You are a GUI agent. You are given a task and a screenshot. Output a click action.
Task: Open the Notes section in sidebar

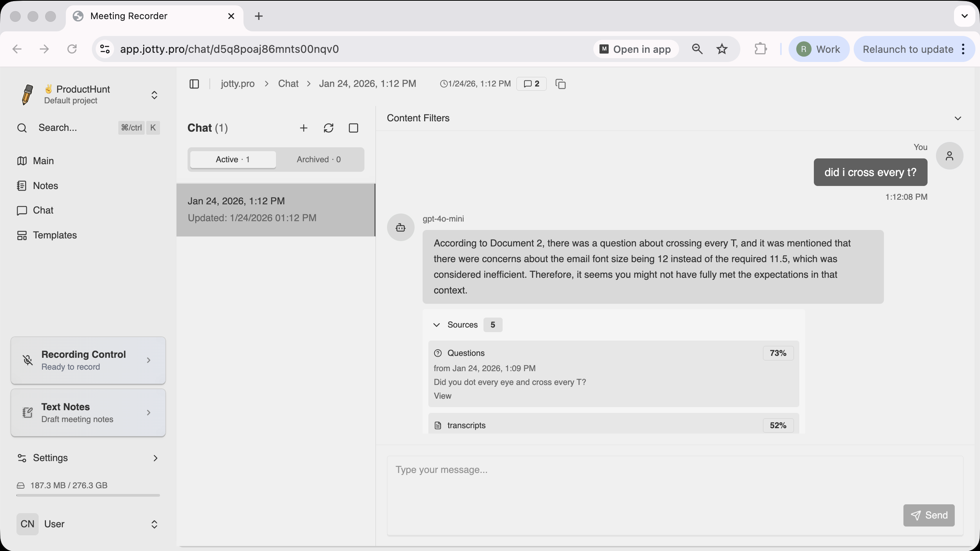tap(45, 186)
